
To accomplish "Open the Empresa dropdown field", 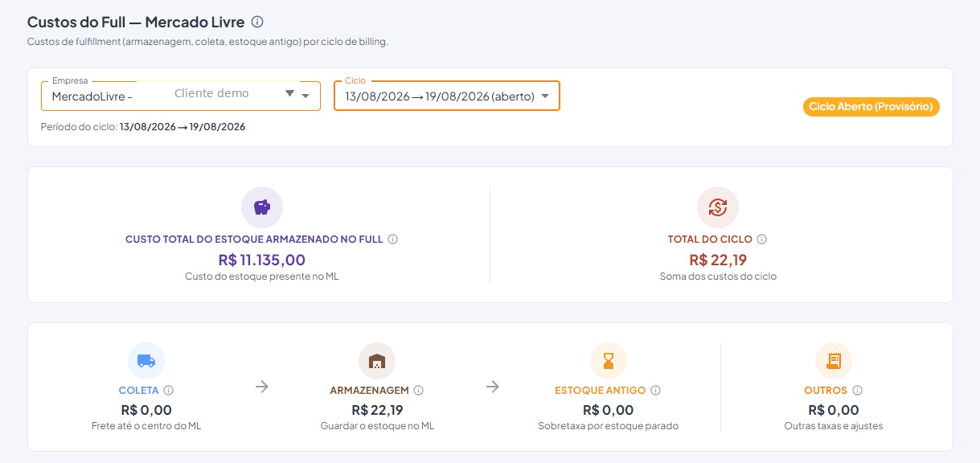I will 181,96.
